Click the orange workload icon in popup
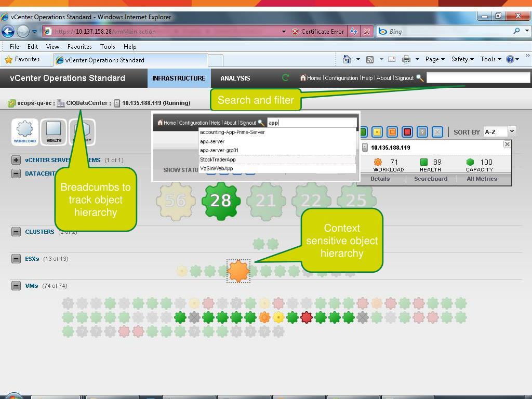Viewport: 532px width, 399px height. pos(378,162)
